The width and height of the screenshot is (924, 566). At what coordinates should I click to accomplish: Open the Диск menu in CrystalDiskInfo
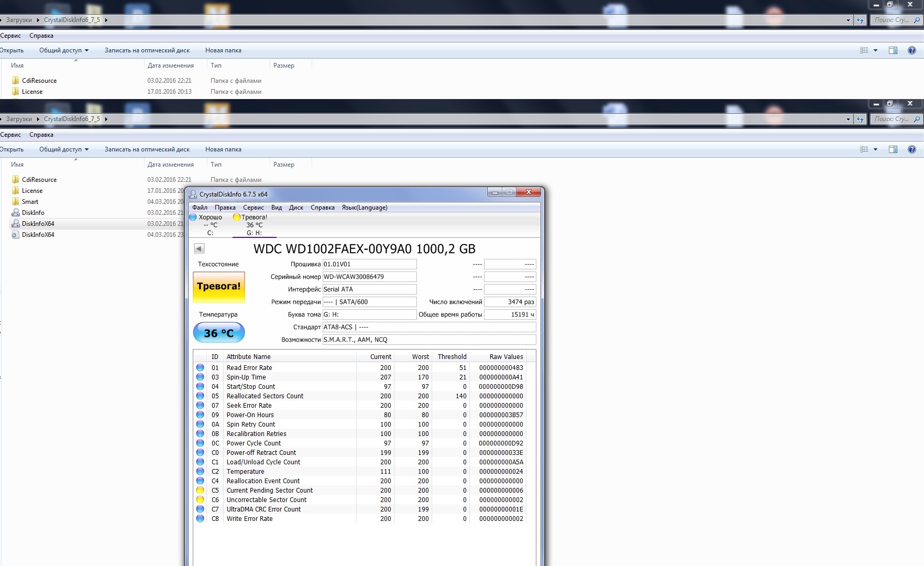point(296,208)
